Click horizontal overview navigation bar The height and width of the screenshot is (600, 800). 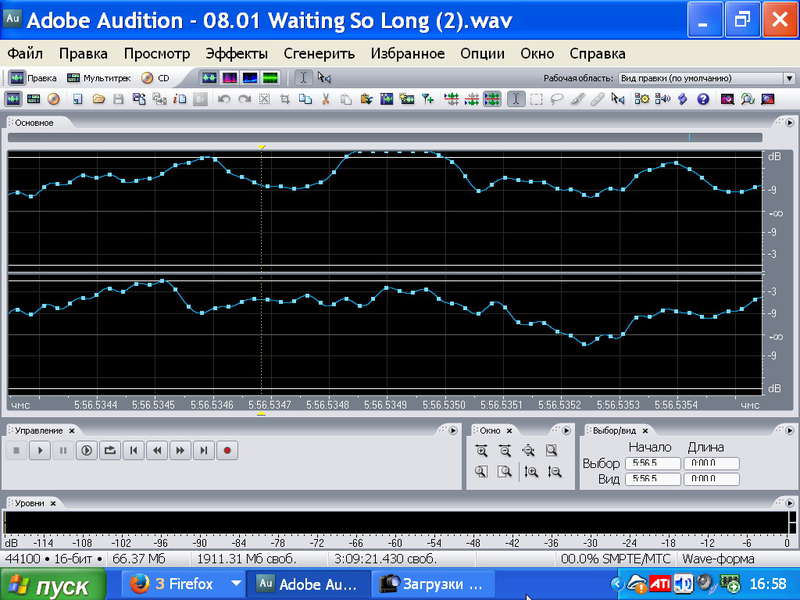click(385, 137)
